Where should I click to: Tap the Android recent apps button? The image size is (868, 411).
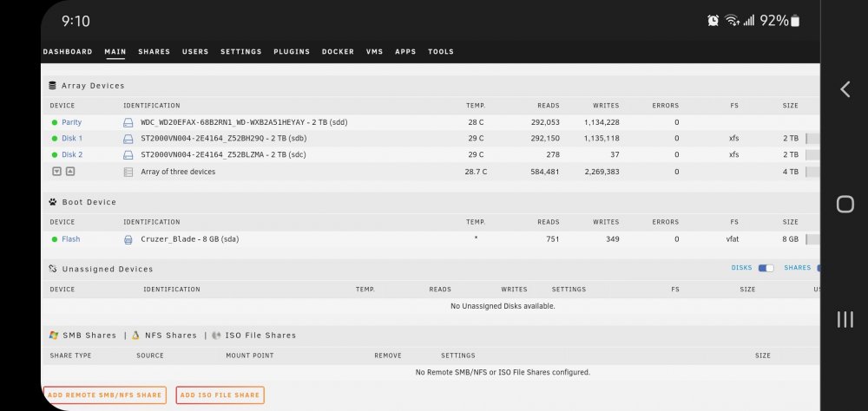[845, 319]
